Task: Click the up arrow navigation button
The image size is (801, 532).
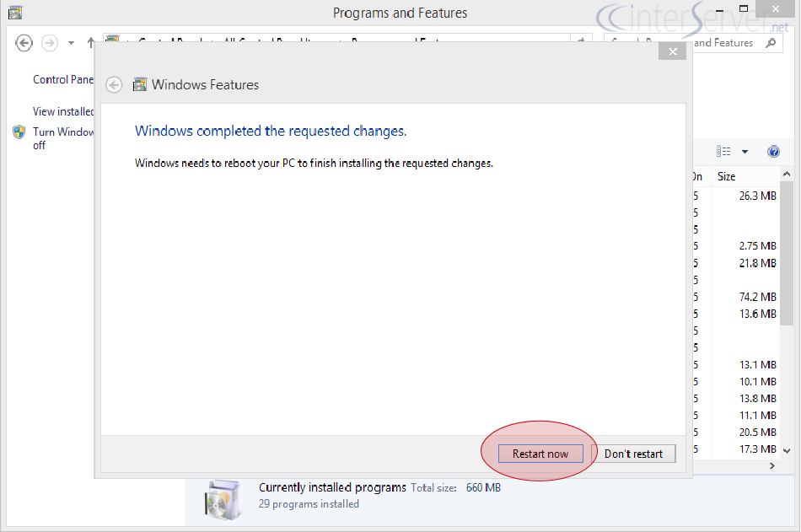Action: click(90, 43)
